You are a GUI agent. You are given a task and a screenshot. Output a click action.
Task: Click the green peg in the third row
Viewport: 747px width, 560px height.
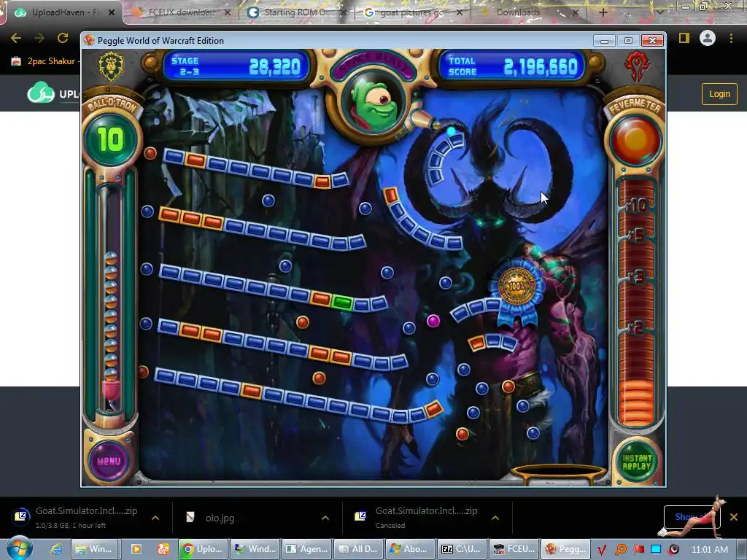pyautogui.click(x=342, y=302)
